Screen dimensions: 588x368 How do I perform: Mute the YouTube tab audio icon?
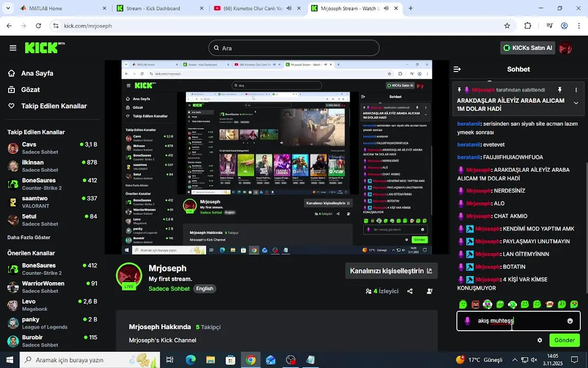click(289, 8)
